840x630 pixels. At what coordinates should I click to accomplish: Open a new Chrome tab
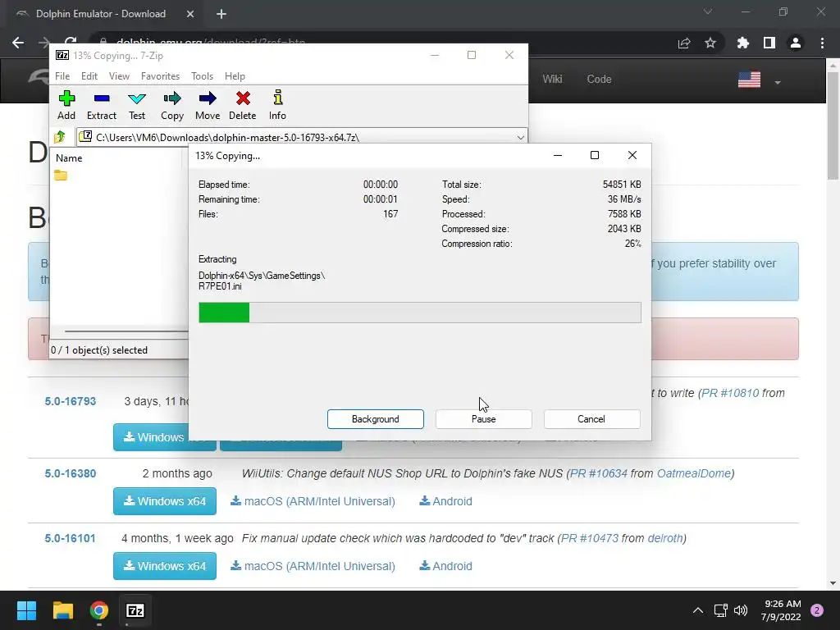tap(221, 14)
